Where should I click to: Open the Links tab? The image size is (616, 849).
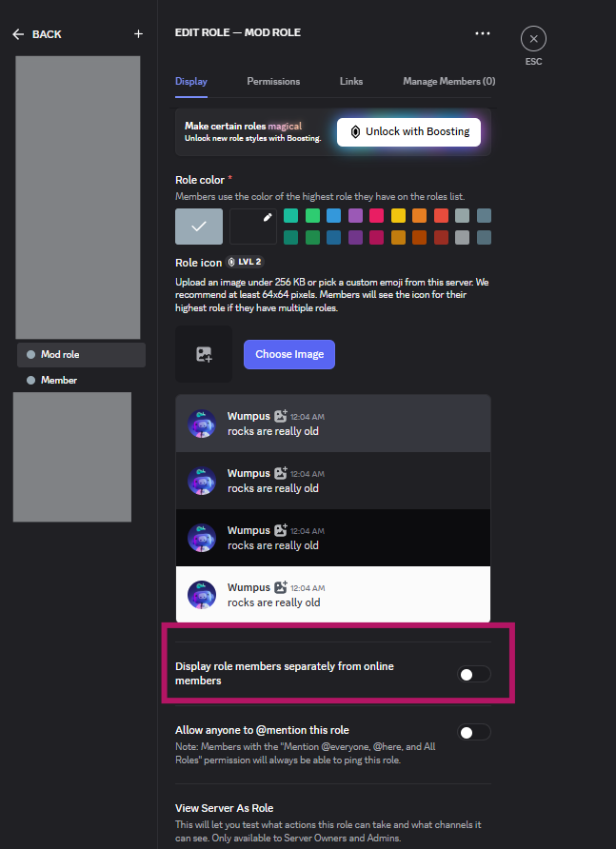[351, 81]
